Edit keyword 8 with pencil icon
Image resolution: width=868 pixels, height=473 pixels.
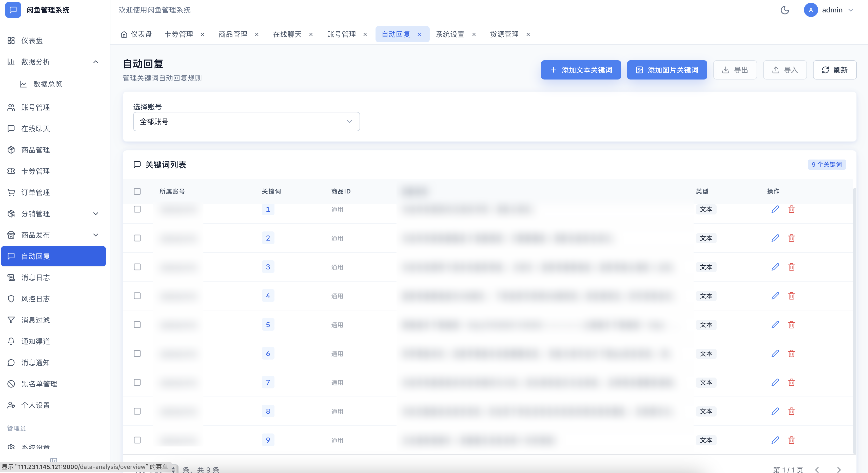(x=775, y=411)
